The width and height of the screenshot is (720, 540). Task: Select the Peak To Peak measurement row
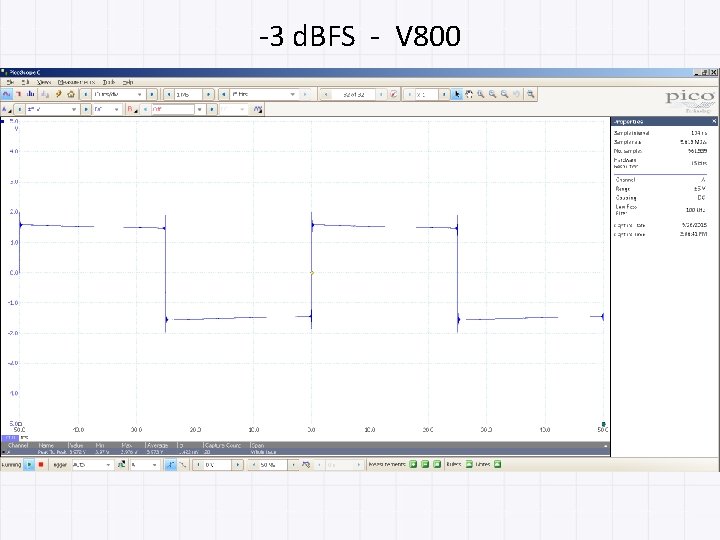305,452
